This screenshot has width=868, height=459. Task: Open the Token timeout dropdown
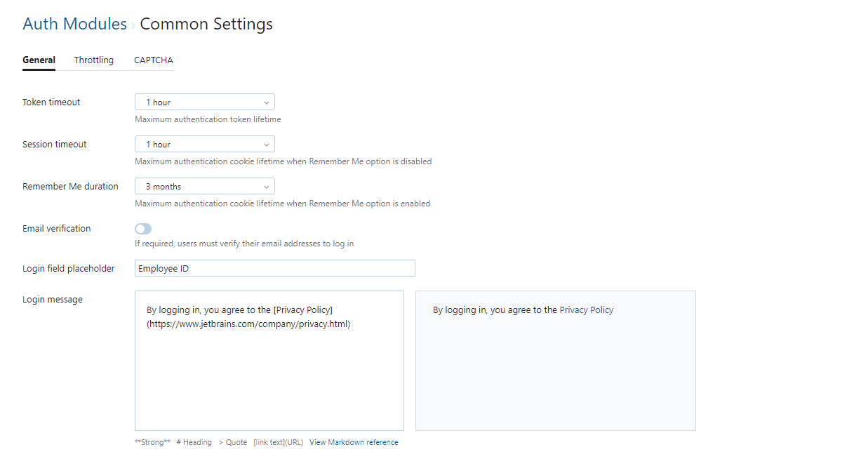point(204,102)
